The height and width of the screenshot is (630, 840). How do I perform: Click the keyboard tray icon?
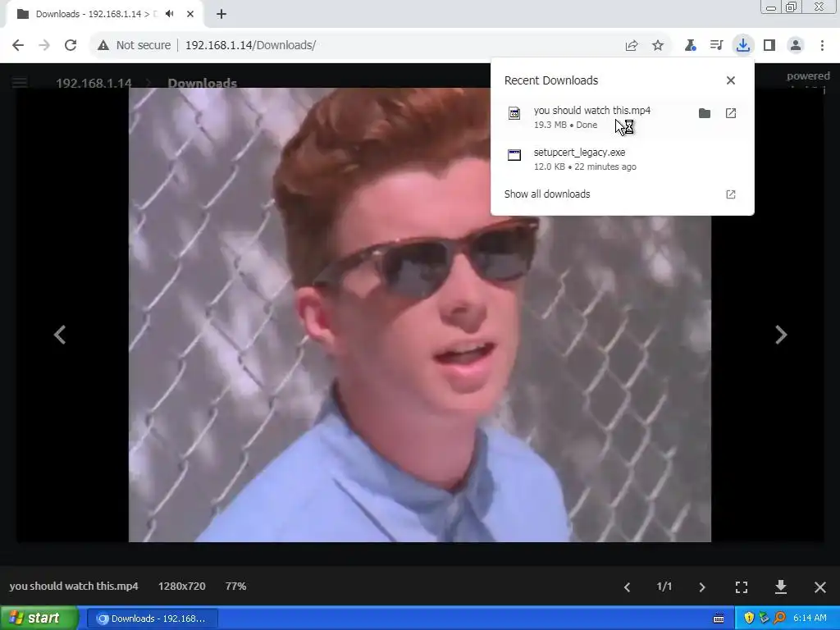click(x=719, y=619)
